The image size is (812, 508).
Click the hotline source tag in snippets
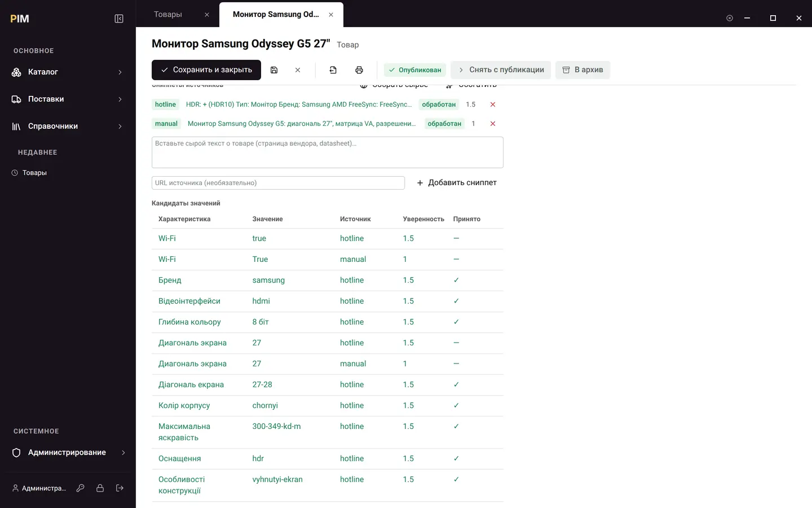[165, 104]
